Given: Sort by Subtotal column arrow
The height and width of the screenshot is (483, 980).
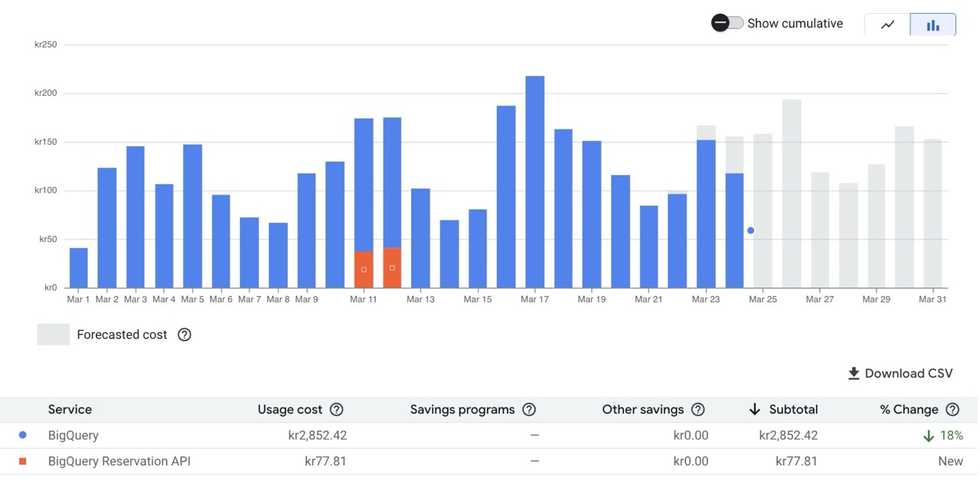Looking at the screenshot, I should click(x=754, y=410).
